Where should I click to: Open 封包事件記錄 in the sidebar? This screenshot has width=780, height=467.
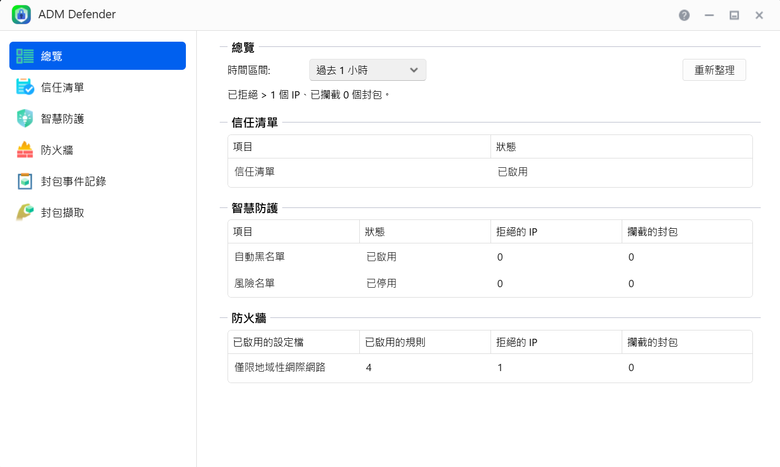pos(98,181)
